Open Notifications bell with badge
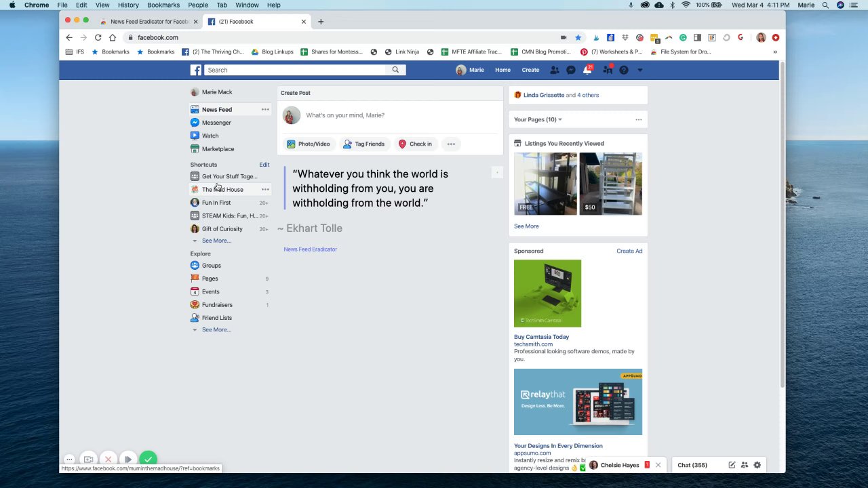Viewport: 868px width, 488px height. [x=588, y=69]
